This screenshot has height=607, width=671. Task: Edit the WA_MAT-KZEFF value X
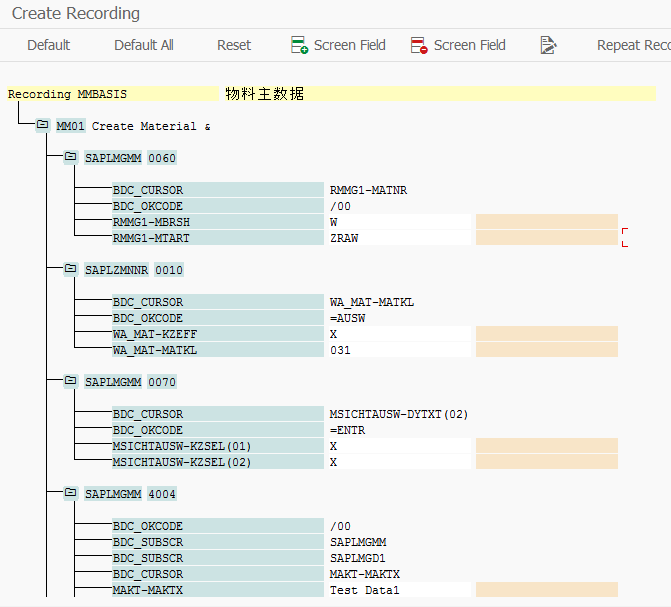399,334
